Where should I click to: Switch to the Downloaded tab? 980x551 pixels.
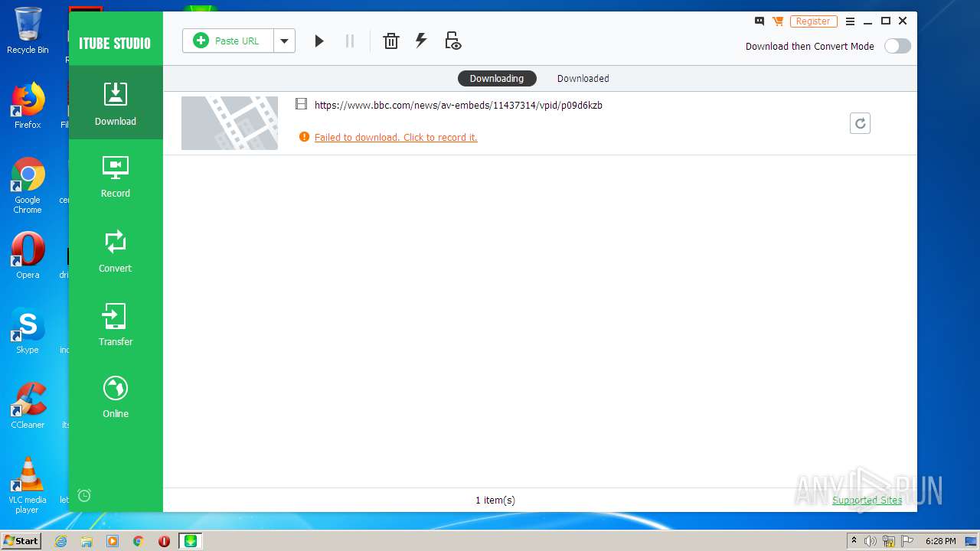pyautogui.click(x=583, y=79)
